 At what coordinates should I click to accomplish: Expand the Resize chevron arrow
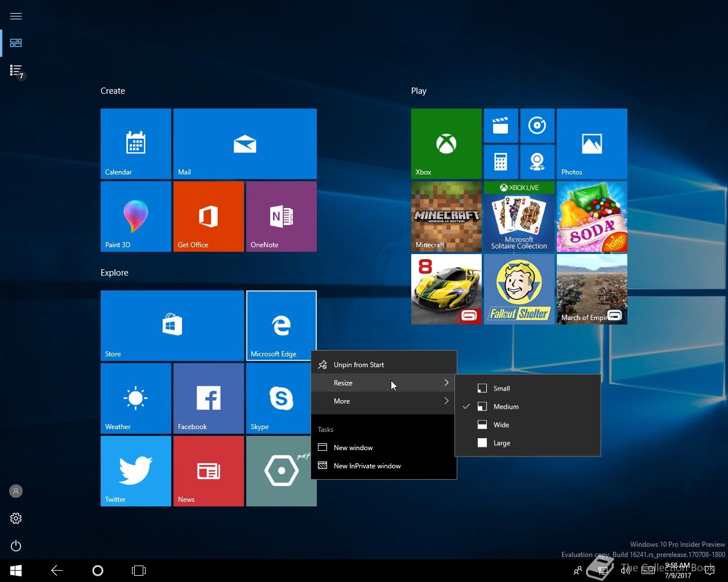pos(446,383)
